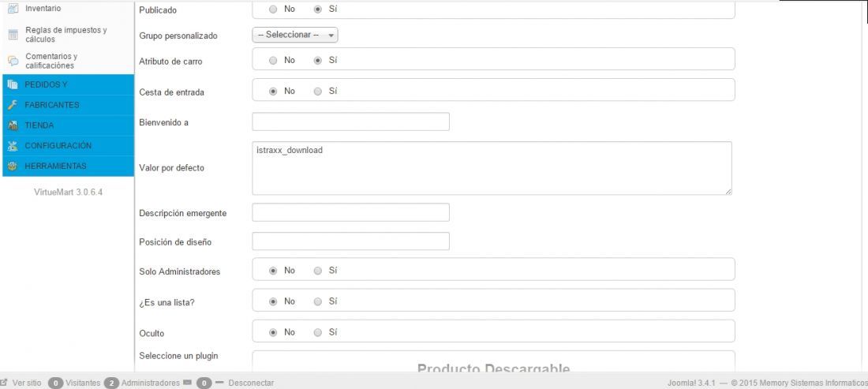Focus the Descripción emergente input field
This screenshot has height=389, width=868.
click(x=350, y=212)
